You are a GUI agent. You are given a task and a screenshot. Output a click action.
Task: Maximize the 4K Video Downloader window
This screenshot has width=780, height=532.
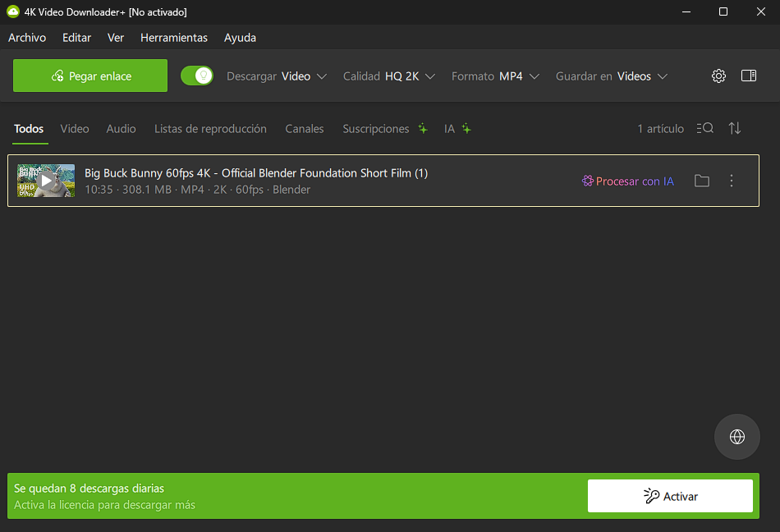[723, 11]
